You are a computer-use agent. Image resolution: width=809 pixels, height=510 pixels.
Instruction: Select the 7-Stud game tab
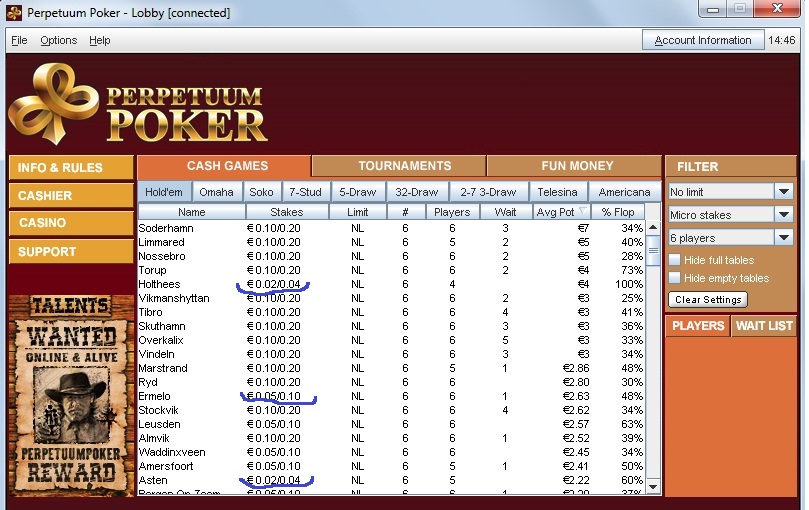pos(305,192)
